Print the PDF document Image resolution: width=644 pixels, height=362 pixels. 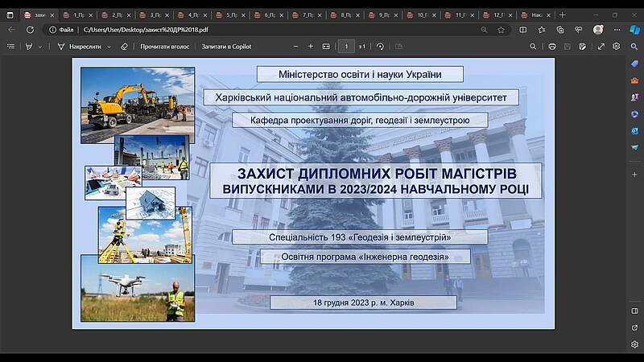[x=552, y=47]
